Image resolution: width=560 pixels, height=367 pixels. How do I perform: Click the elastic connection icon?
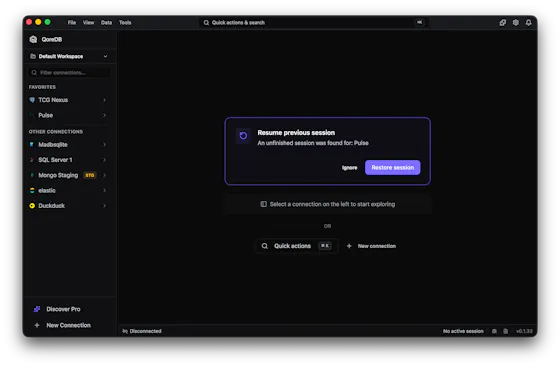click(x=32, y=191)
